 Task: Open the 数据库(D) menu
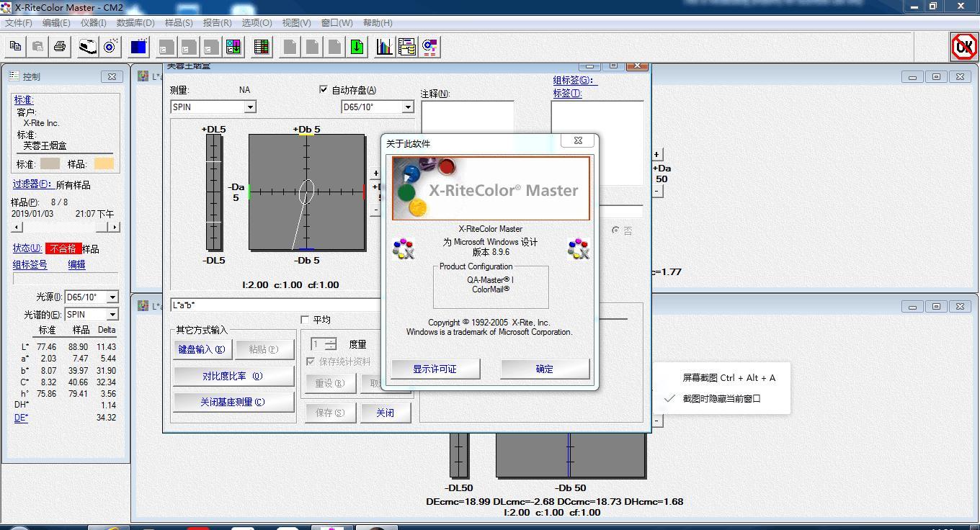pyautogui.click(x=135, y=23)
